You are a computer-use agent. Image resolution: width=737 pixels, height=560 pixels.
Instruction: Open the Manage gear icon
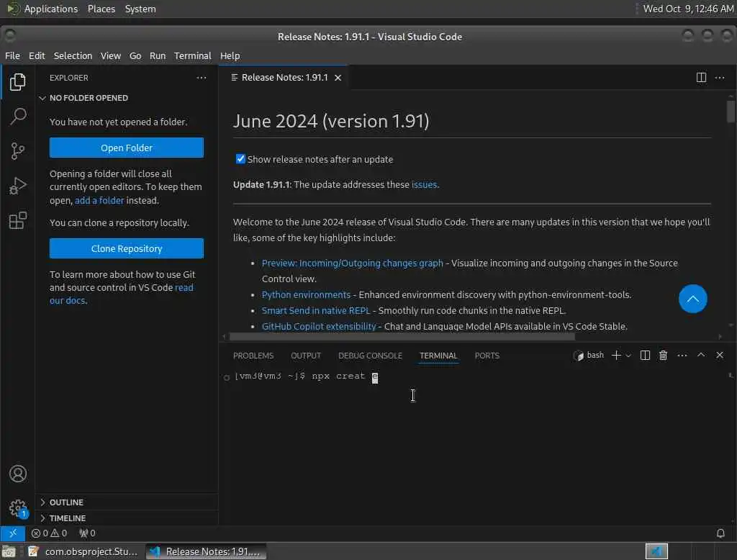(18, 508)
